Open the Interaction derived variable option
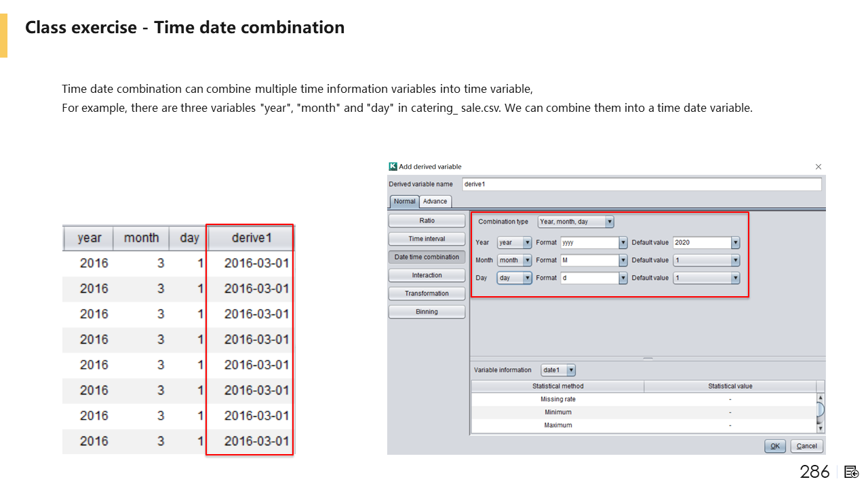 pyautogui.click(x=427, y=275)
